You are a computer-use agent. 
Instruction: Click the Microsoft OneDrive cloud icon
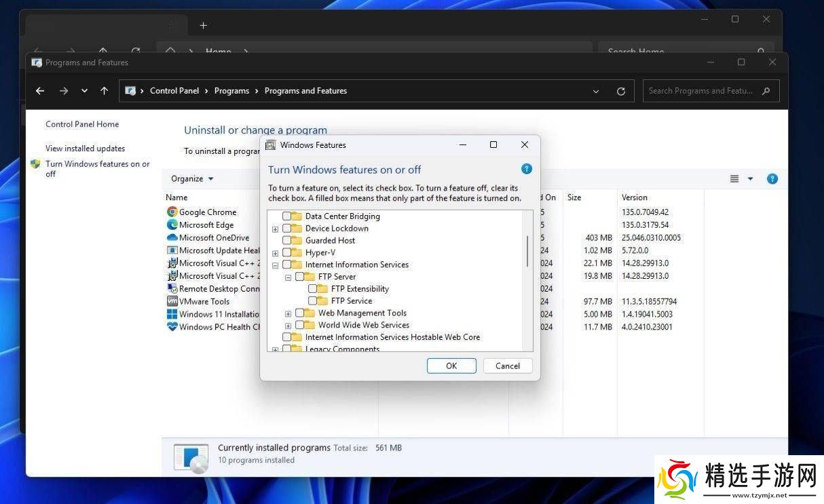(x=172, y=238)
